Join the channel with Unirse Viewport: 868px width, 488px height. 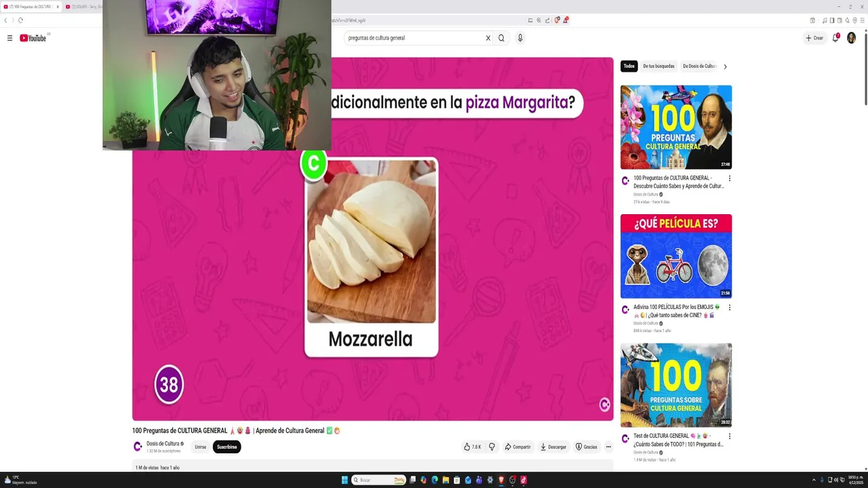pyautogui.click(x=201, y=447)
